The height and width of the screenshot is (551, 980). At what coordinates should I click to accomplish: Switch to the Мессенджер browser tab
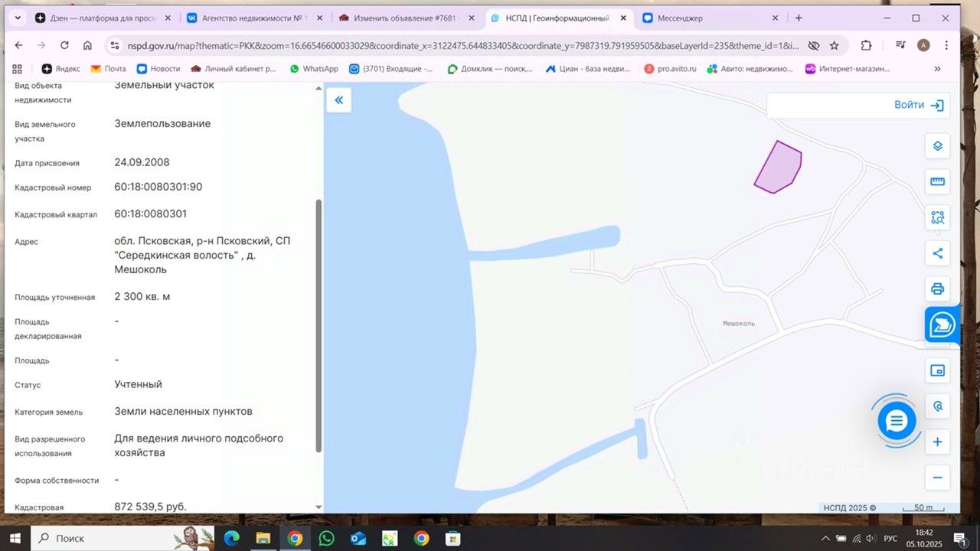(710, 18)
